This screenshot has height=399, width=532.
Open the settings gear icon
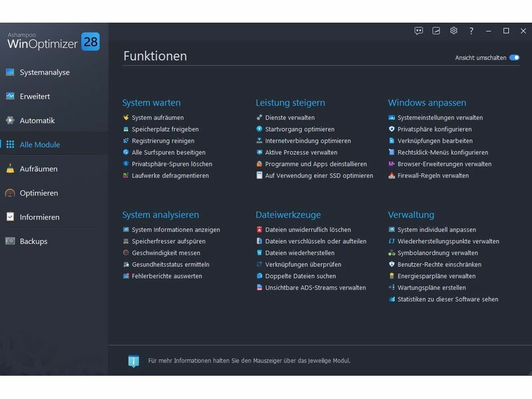coord(454,31)
